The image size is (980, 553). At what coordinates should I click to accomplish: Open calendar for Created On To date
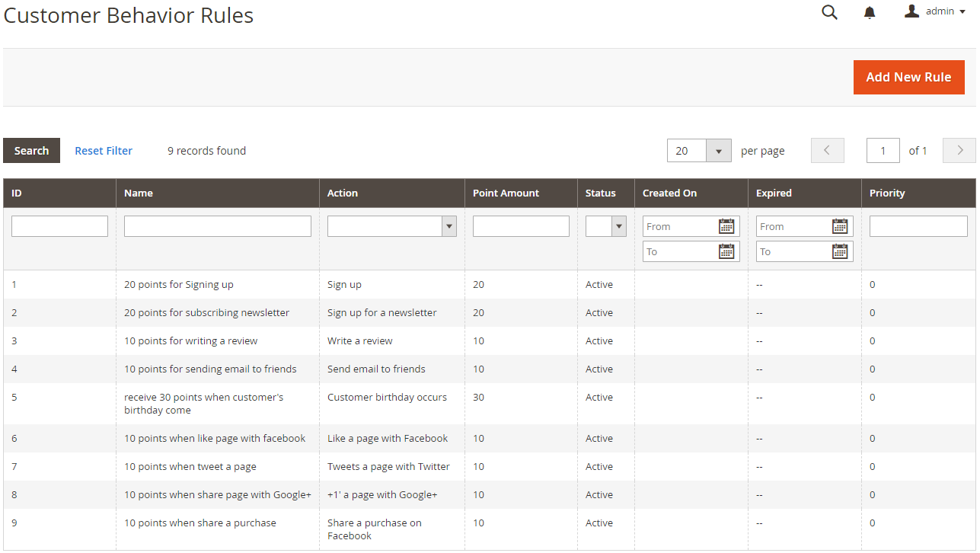tap(726, 251)
